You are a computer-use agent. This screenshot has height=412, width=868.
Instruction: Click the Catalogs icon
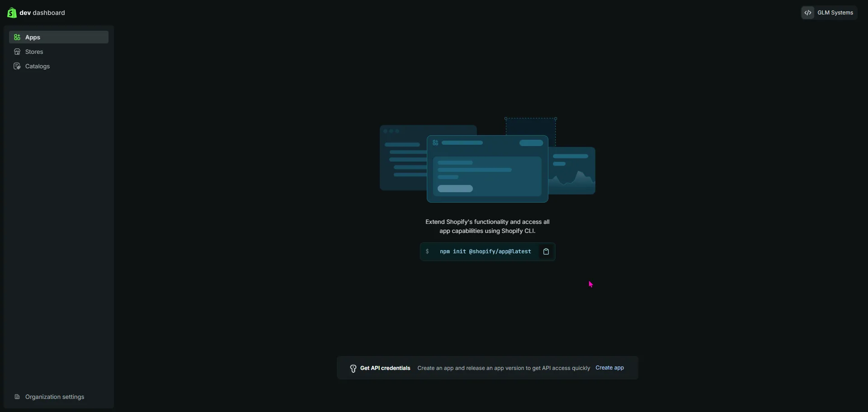17,66
